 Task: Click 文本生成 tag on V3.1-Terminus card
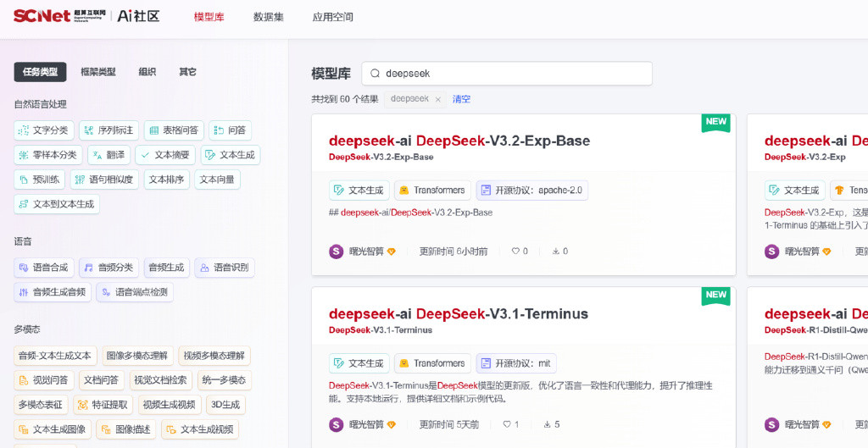(x=359, y=363)
